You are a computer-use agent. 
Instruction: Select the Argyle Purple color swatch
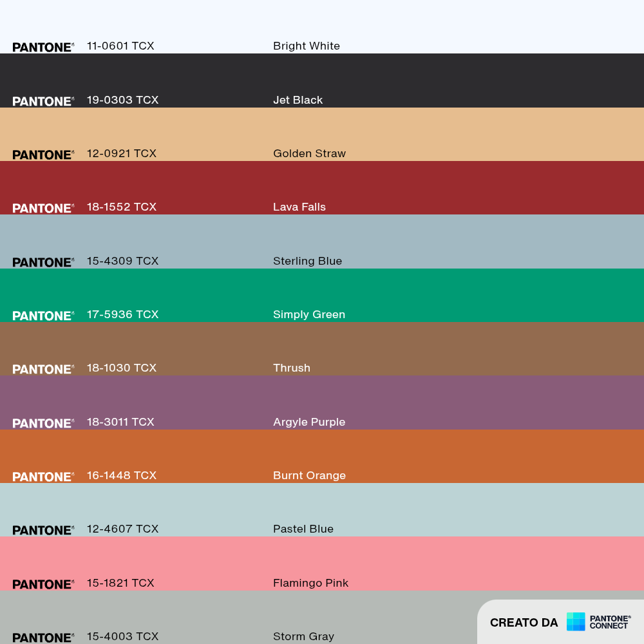(322, 402)
